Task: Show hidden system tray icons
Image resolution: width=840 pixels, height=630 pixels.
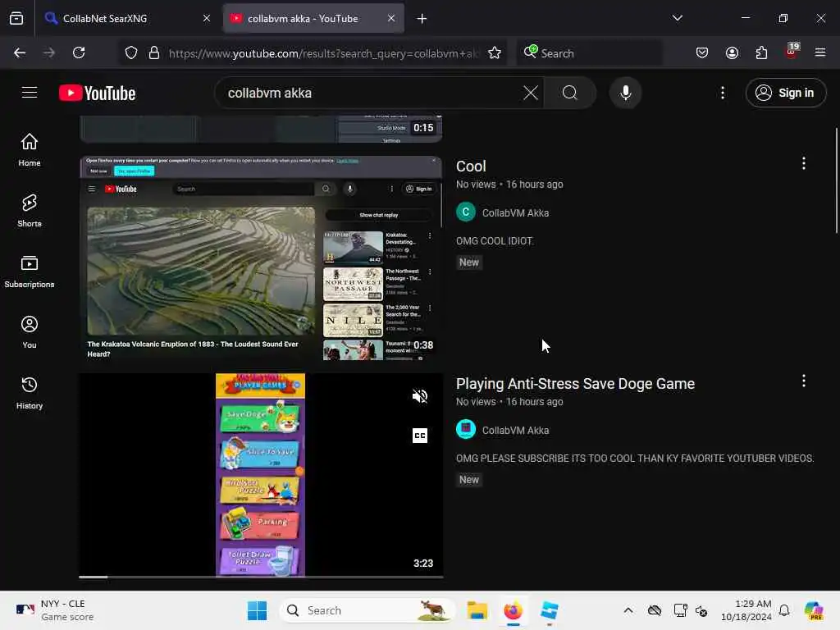Action: coord(628,610)
